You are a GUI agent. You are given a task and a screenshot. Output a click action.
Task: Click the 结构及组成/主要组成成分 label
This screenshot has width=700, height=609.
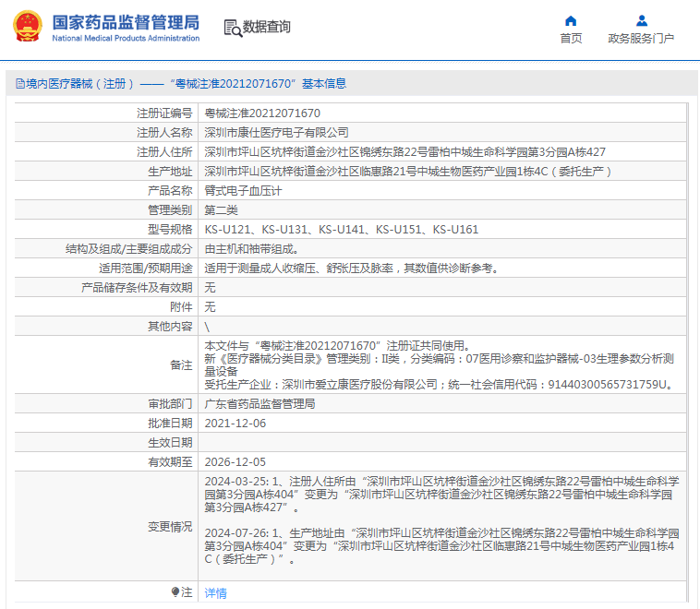click(129, 249)
